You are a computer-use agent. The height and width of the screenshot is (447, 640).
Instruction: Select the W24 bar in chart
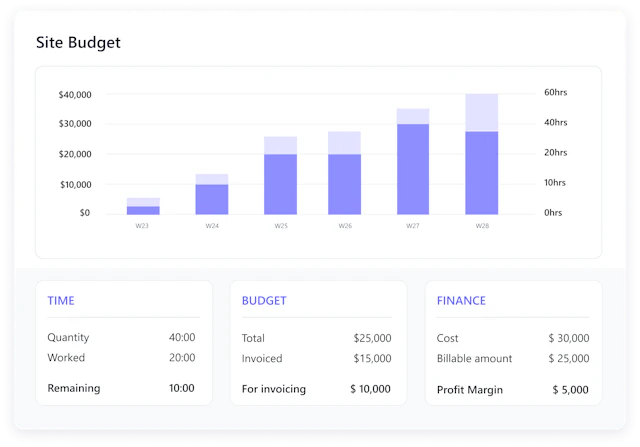pyautogui.click(x=212, y=194)
